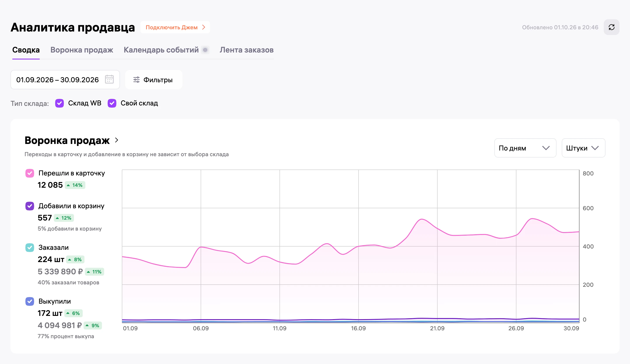630x364 pixels.
Task: Toggle the Добавили в корзину series checkbox
Action: [x=30, y=206]
